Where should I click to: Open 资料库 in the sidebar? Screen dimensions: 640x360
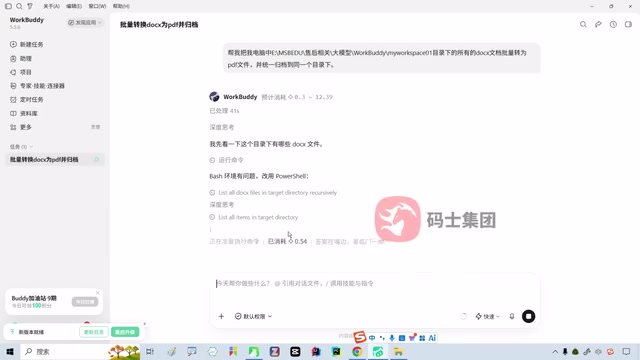click(x=24, y=113)
